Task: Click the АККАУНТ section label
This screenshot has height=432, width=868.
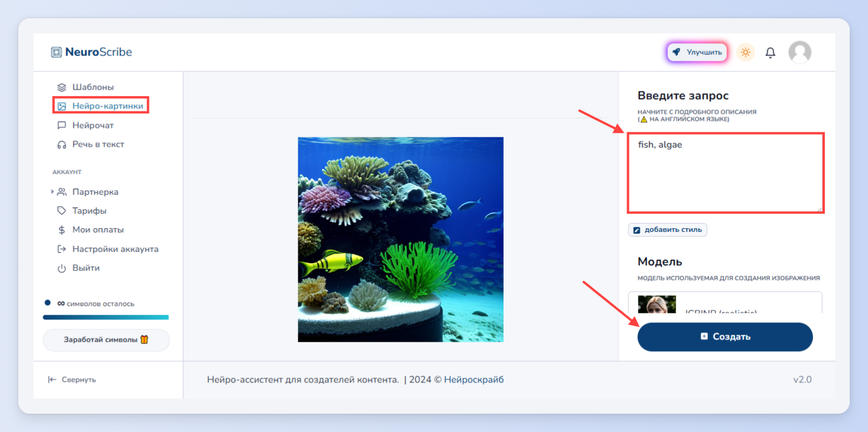Action: coord(67,172)
